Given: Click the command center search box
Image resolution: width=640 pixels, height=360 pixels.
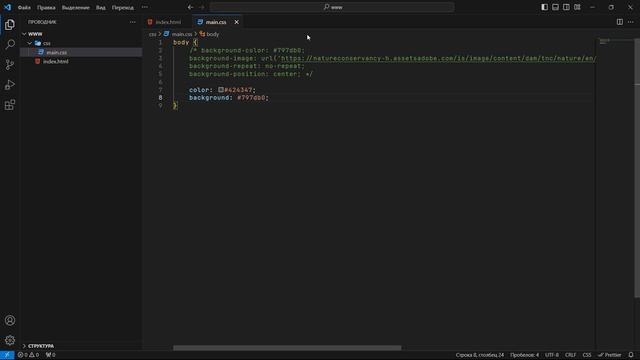Looking at the screenshot, I should 332,7.
